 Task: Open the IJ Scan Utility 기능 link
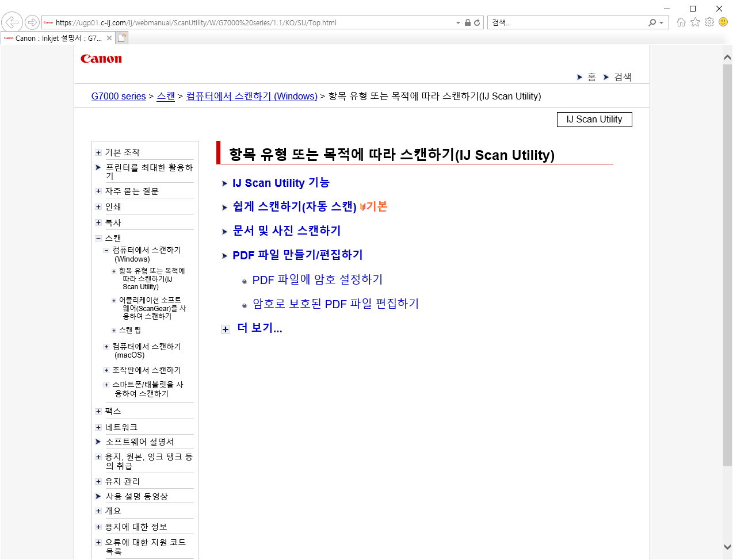tap(281, 183)
